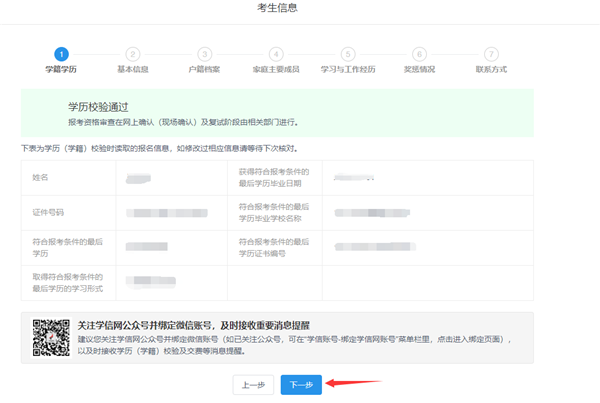Click the 下一步 next step button
Screen dimensions: 600x403
[x=301, y=385]
